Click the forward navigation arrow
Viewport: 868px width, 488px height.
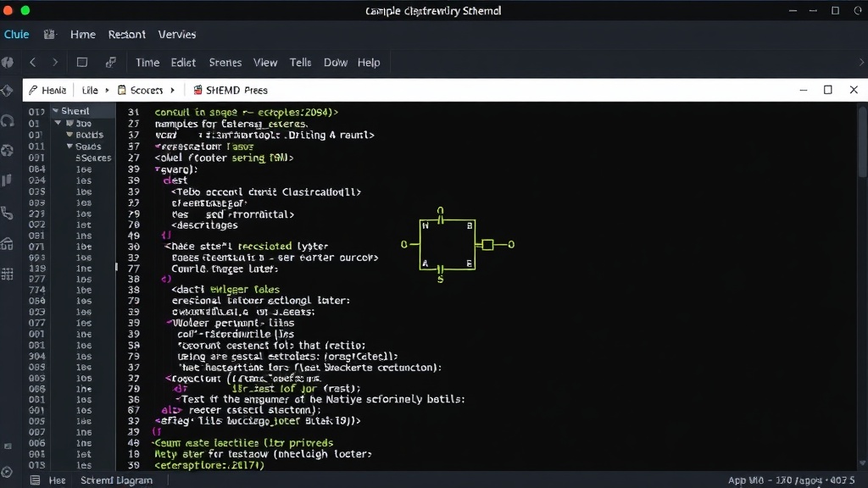coord(55,63)
